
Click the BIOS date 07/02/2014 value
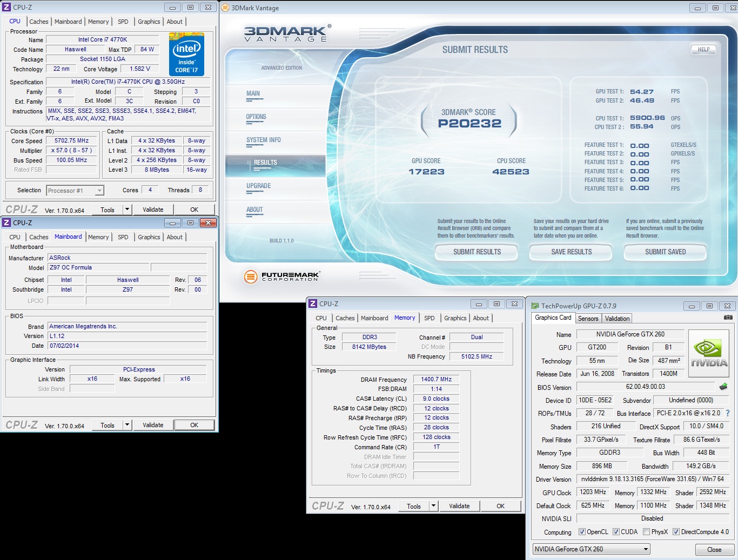pos(128,346)
